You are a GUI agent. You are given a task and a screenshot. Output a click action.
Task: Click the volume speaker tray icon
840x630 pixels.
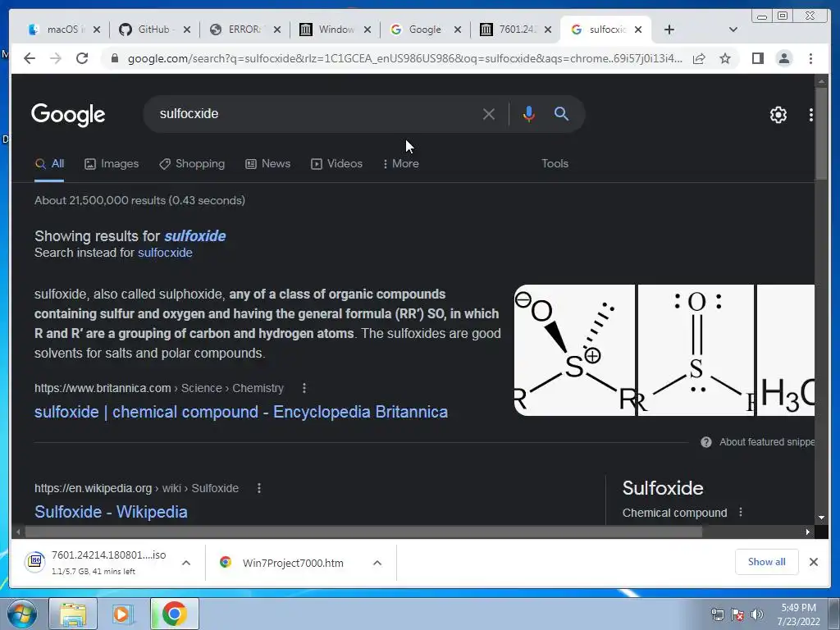[757, 614]
